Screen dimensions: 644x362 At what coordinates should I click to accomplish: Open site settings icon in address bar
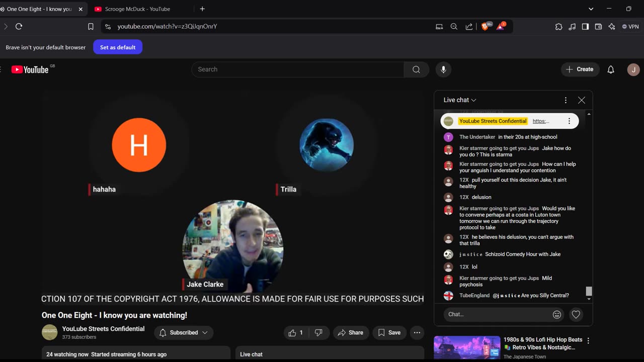click(x=108, y=27)
